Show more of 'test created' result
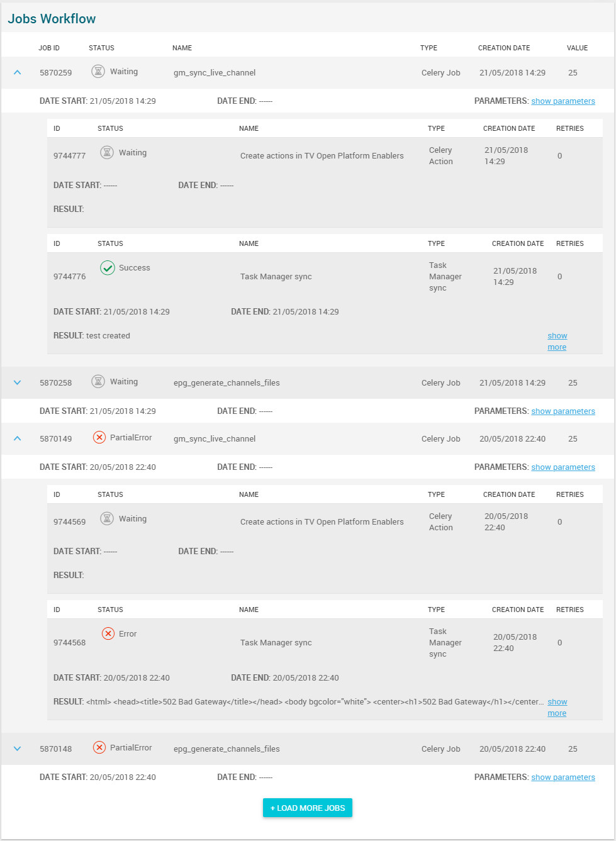 (557, 341)
